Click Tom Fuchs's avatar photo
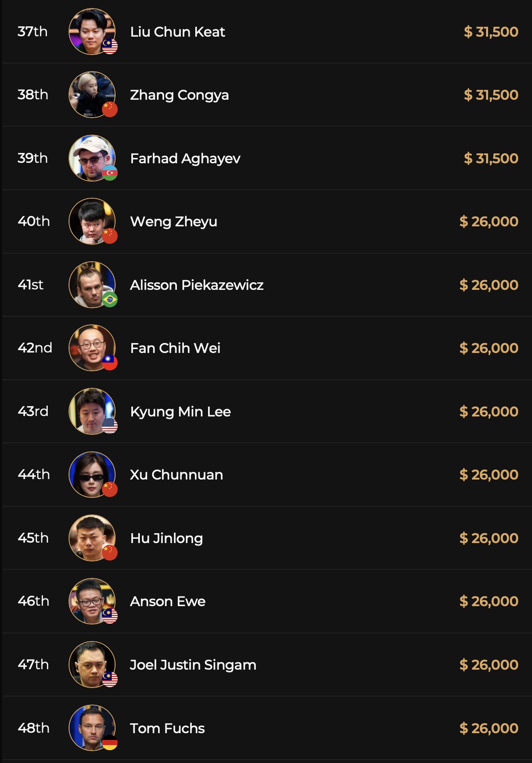Image resolution: width=532 pixels, height=763 pixels. (x=92, y=728)
